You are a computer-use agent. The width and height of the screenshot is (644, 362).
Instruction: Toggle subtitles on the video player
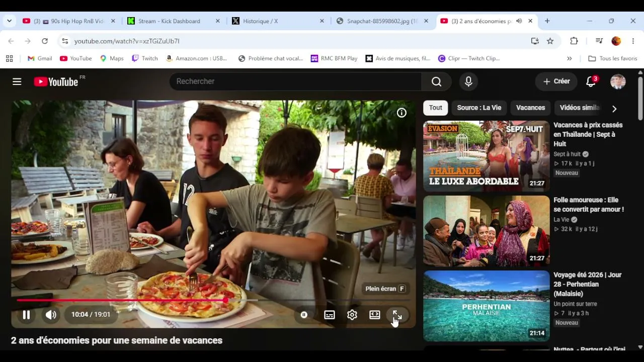point(330,315)
